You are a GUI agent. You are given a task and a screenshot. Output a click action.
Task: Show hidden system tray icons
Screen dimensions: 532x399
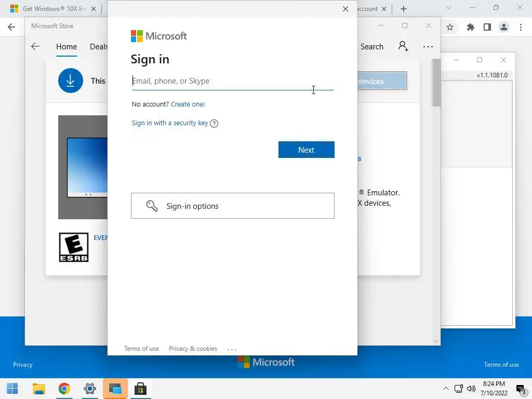pos(446,389)
